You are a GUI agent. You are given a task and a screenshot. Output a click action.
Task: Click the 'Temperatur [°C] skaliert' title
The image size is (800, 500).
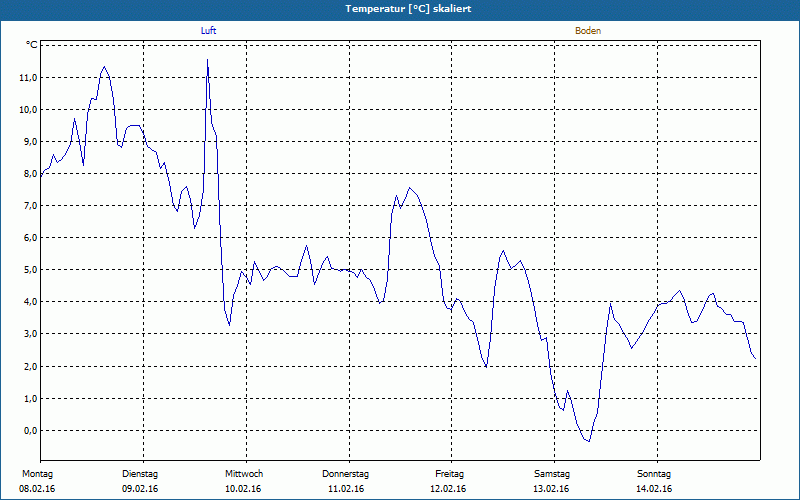pyautogui.click(x=408, y=9)
